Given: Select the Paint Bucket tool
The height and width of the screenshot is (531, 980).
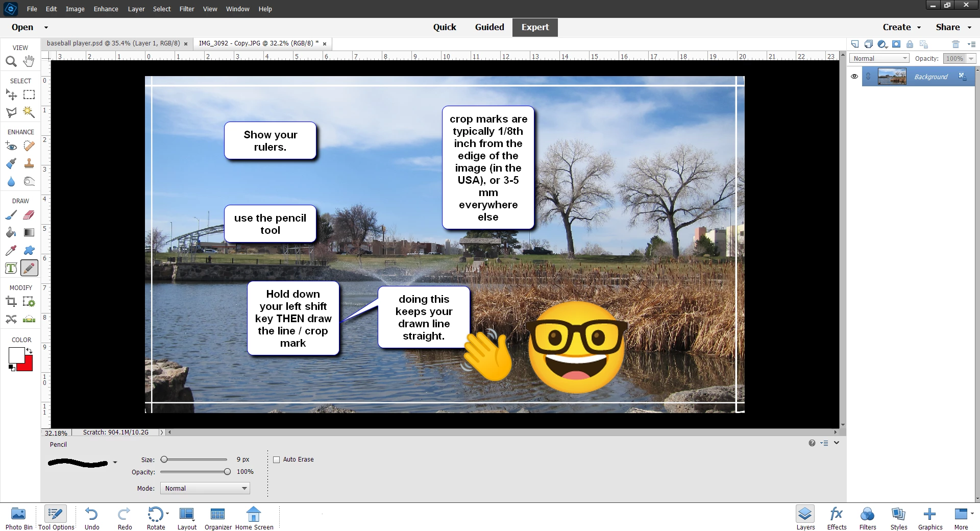Looking at the screenshot, I should (11, 233).
